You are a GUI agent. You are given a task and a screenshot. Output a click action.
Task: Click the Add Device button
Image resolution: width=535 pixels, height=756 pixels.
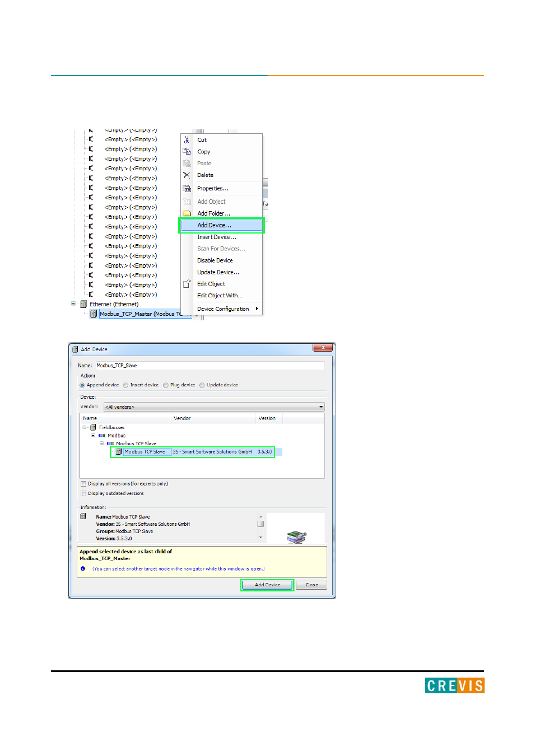[268, 585]
